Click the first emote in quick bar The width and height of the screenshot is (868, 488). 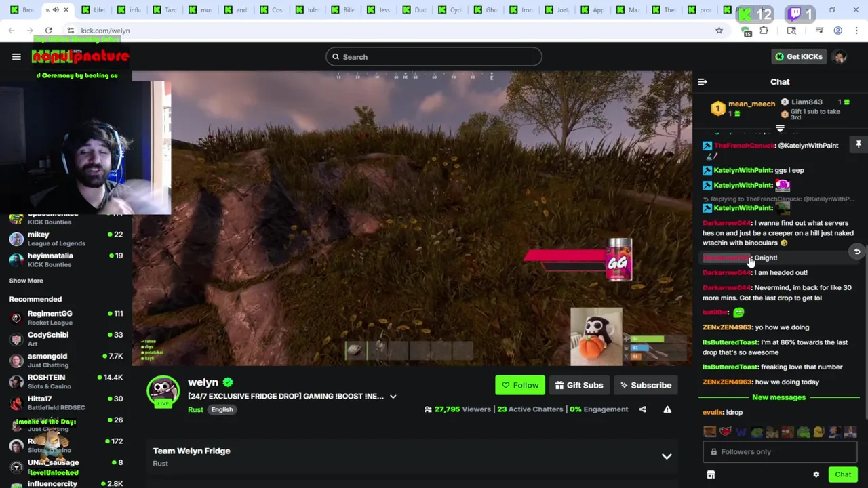coord(710,432)
